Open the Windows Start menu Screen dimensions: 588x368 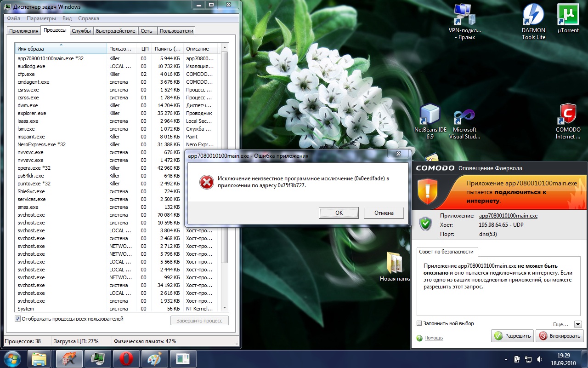tap(12, 358)
